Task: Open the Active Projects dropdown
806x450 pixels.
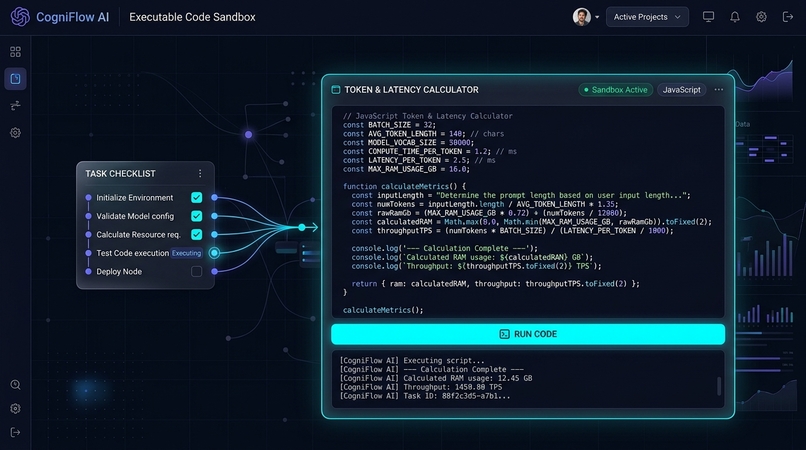Action: [x=647, y=17]
